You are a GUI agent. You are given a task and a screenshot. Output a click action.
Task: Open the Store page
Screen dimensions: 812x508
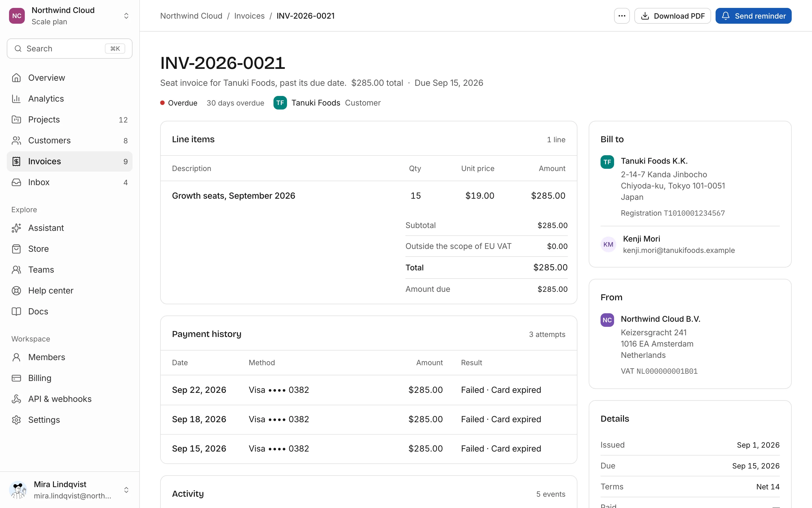(69, 249)
